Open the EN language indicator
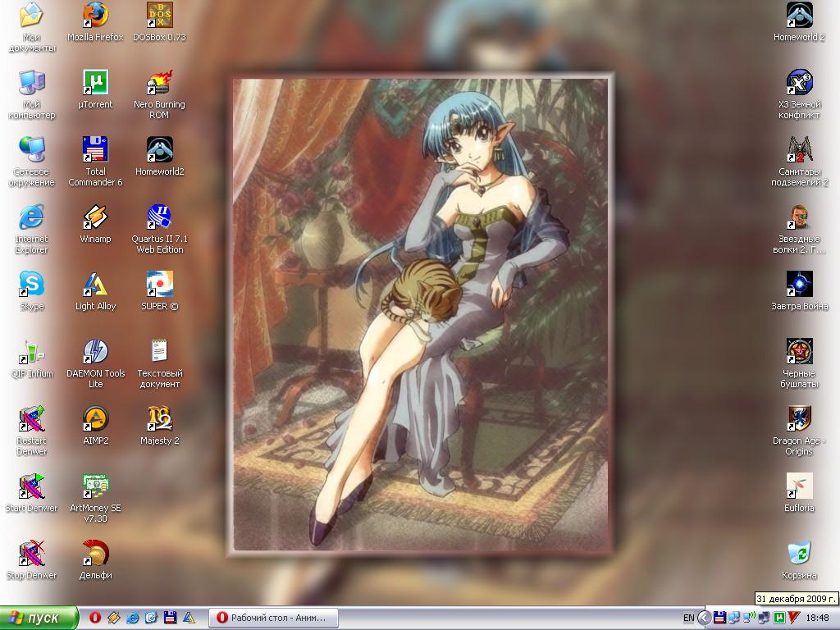This screenshot has height=630, width=840. (688, 619)
